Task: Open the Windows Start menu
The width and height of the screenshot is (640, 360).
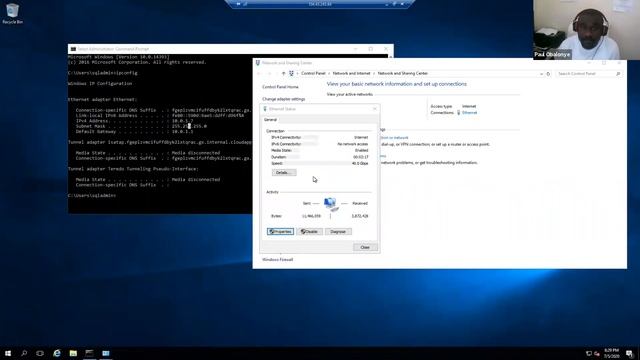Action: (x=8, y=353)
